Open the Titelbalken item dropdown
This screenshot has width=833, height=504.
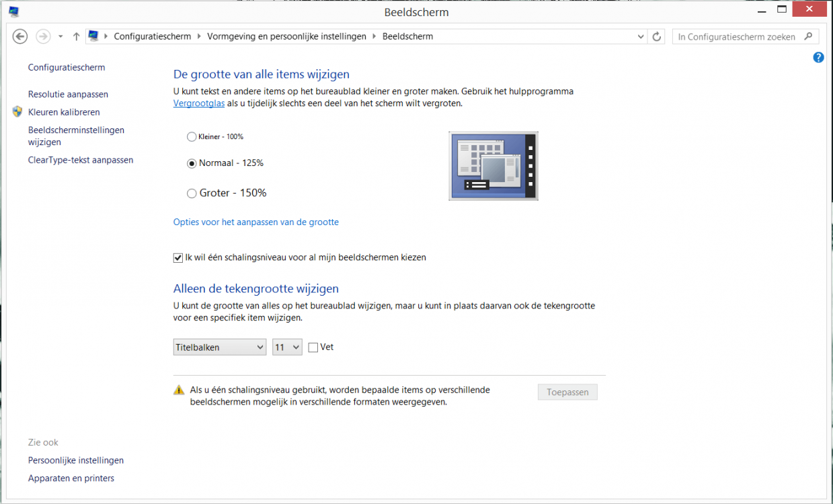[x=219, y=347]
